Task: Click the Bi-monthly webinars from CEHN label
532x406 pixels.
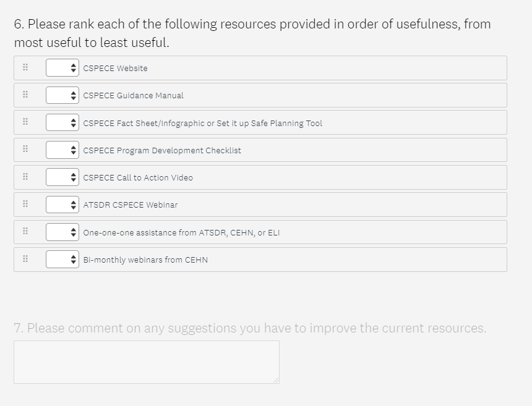Action: click(145, 260)
